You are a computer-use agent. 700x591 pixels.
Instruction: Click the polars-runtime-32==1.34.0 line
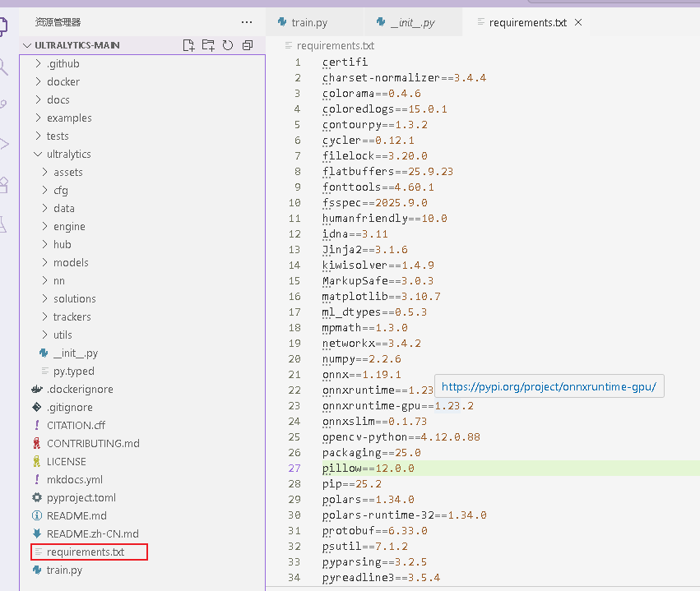pos(404,515)
